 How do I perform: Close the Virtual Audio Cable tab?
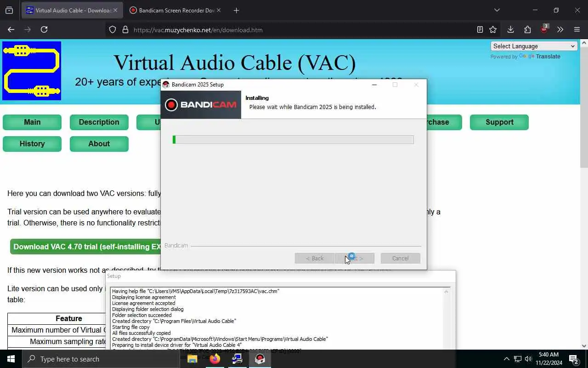point(115,10)
